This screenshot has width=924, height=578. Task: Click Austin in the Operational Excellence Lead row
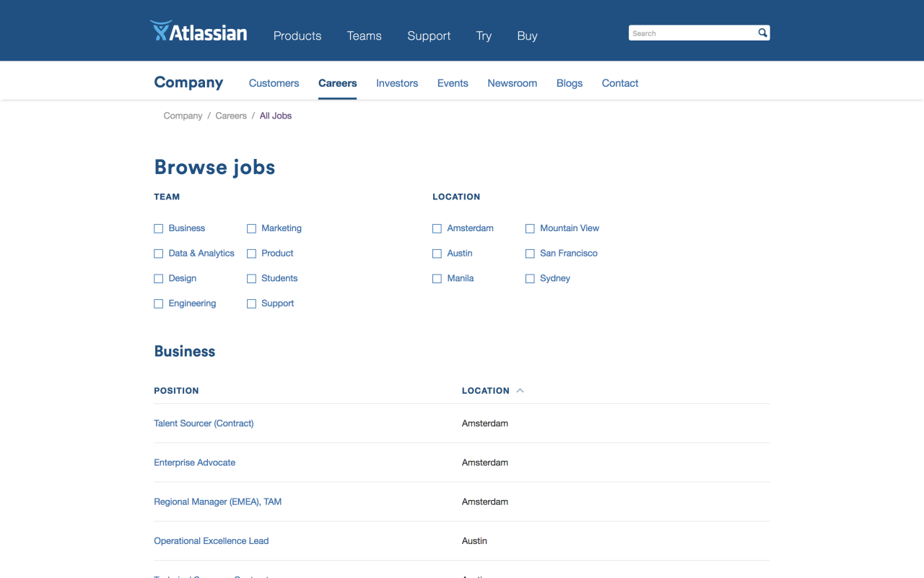474,540
